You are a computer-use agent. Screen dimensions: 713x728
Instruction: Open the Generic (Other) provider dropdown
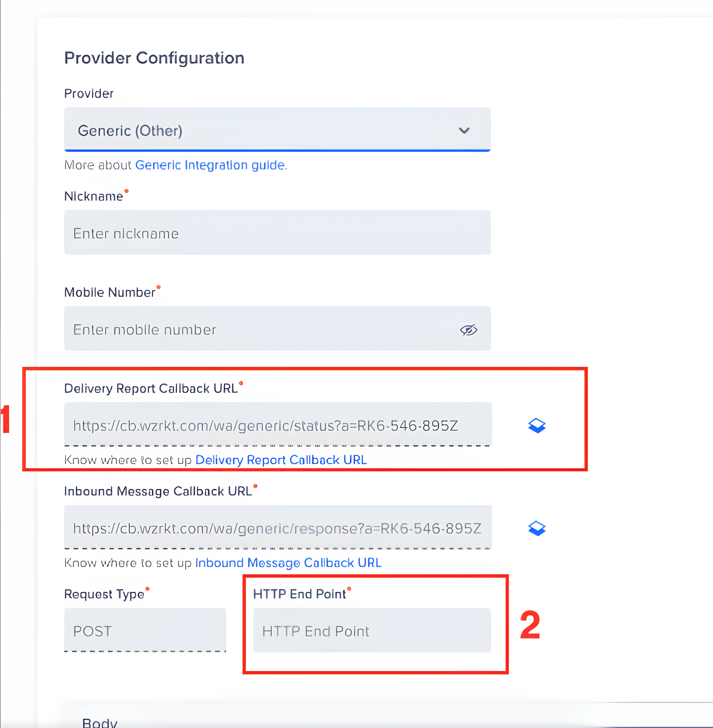pyautogui.click(x=277, y=130)
